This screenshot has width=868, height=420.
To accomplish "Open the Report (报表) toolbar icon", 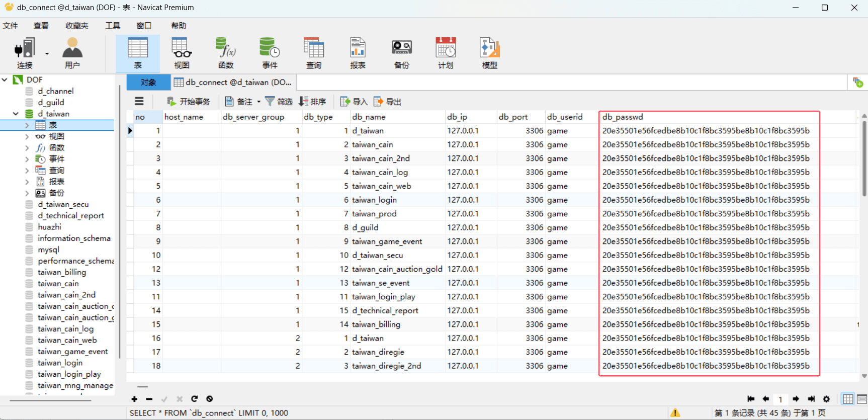I will tap(358, 53).
